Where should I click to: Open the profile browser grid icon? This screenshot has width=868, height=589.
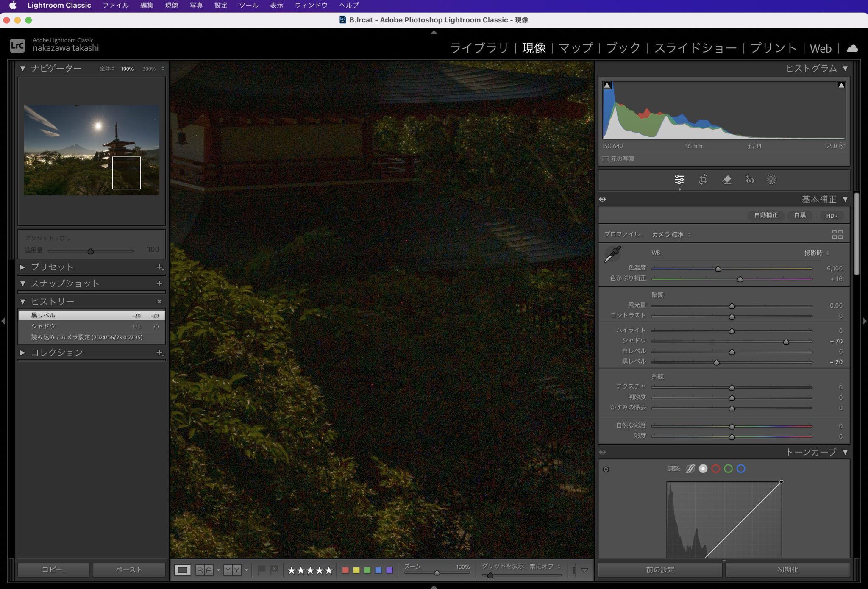(837, 234)
